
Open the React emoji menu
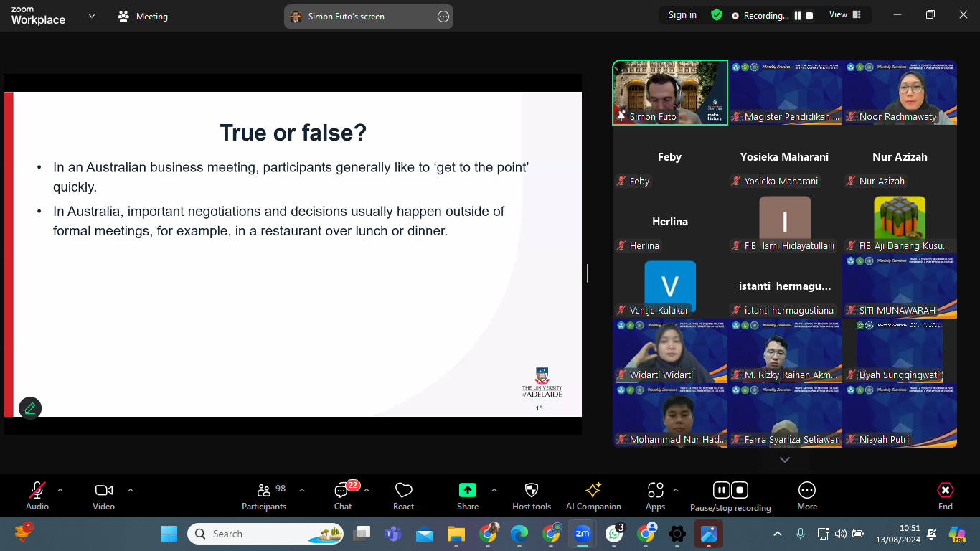pos(403,495)
